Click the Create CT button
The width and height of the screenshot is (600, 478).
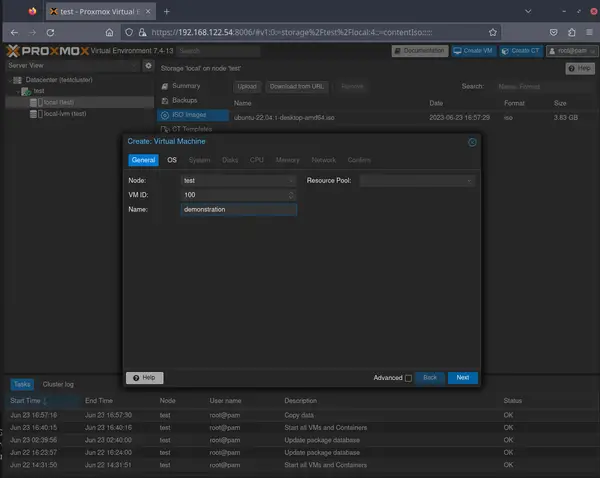coord(521,51)
